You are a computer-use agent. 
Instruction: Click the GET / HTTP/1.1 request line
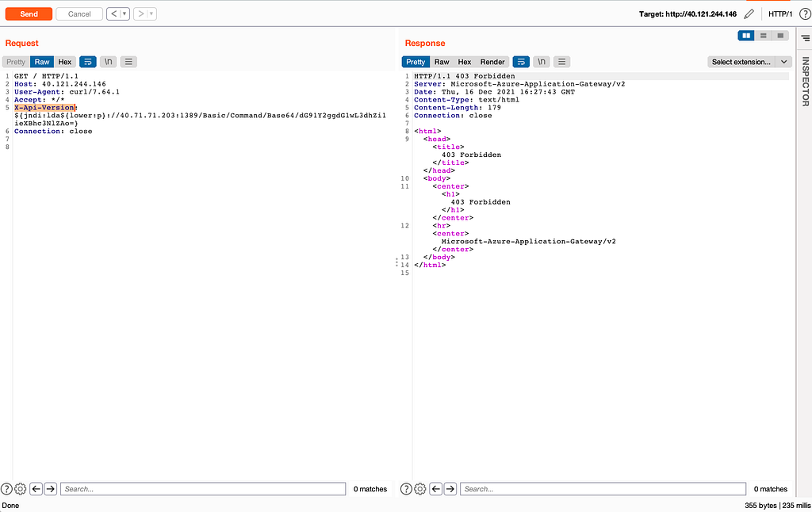[46, 76]
